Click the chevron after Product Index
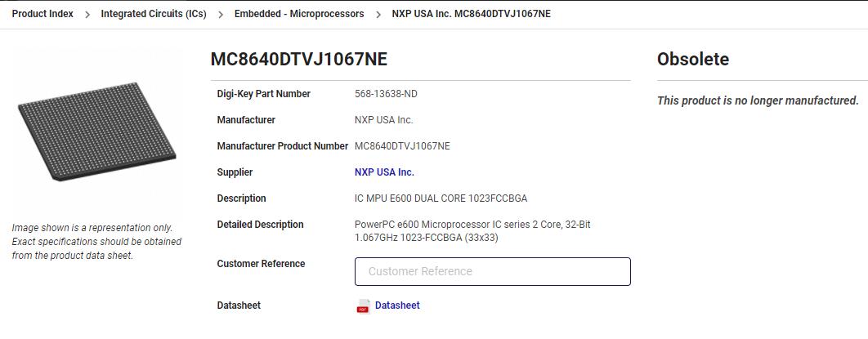The image size is (868, 339). (x=87, y=15)
